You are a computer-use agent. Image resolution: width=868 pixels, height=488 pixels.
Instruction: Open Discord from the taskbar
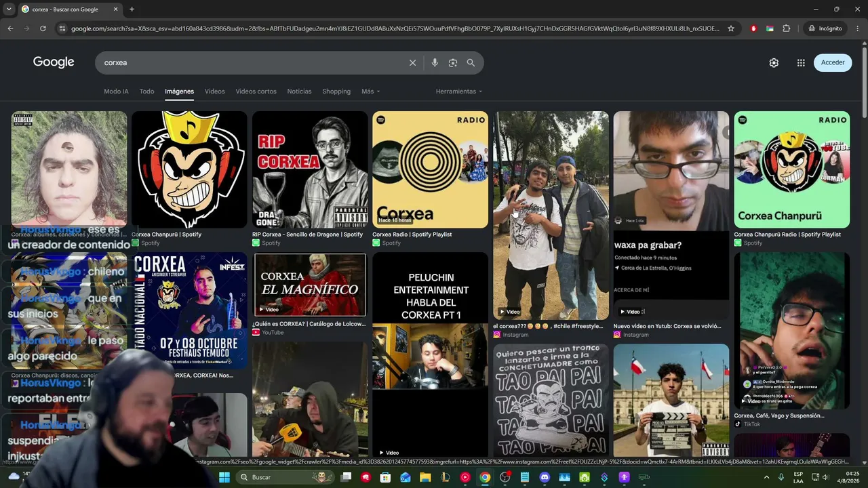point(545,477)
